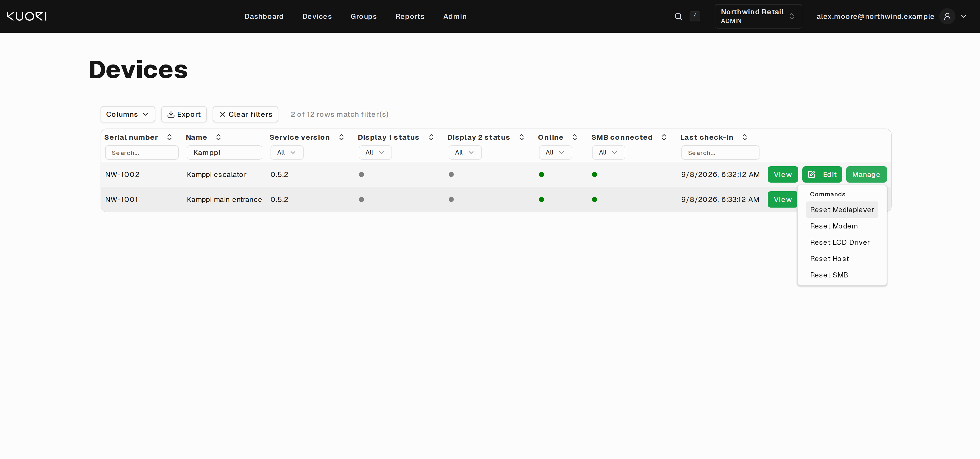Clear filters on the table
980x459 pixels.
tap(245, 114)
